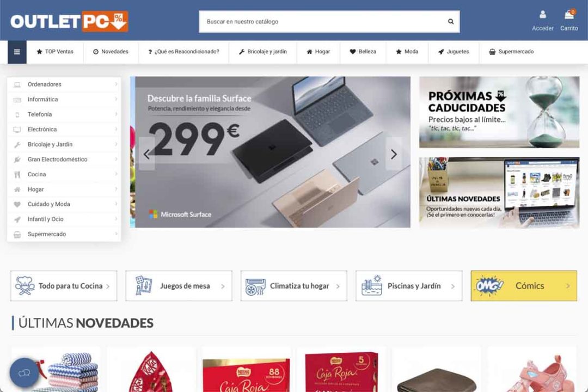Click the chat bubble support icon

point(24,372)
